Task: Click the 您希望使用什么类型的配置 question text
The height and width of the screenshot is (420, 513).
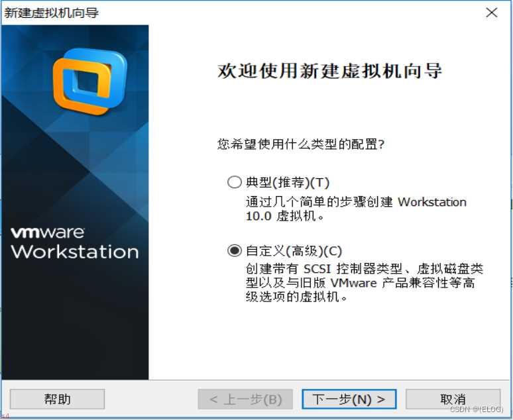Action: pyautogui.click(x=301, y=144)
